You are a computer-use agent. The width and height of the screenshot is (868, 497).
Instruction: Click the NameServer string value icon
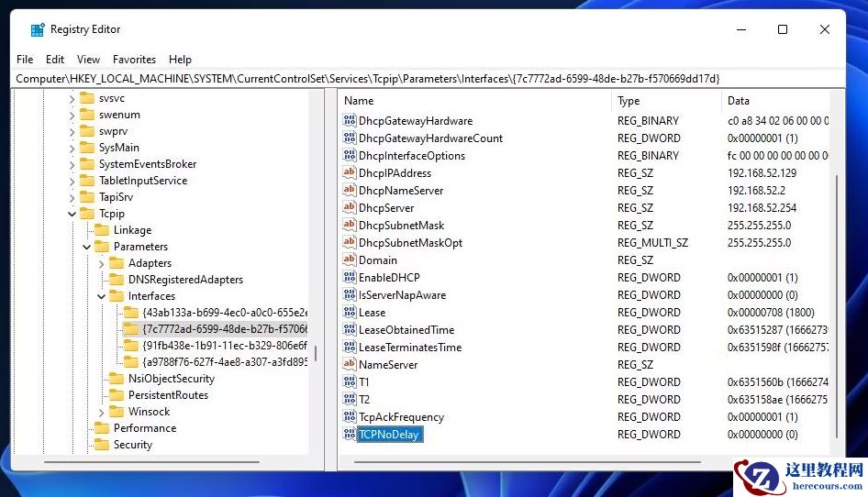point(350,364)
